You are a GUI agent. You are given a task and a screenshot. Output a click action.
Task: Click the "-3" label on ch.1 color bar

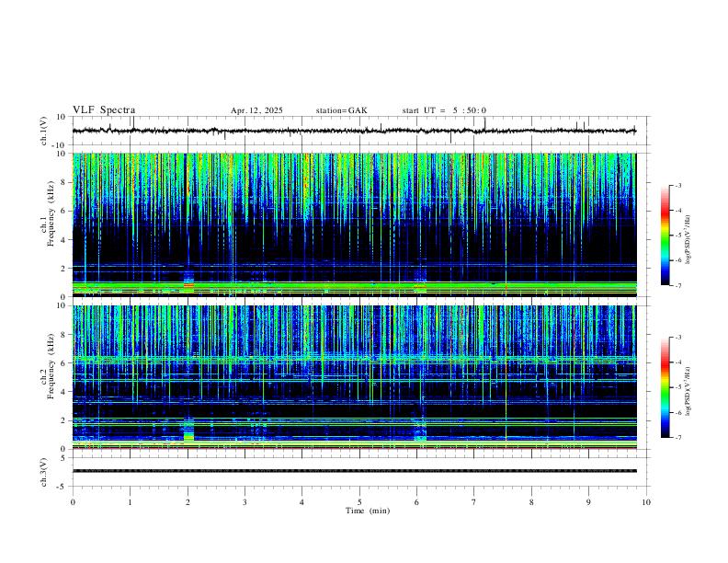tap(677, 185)
